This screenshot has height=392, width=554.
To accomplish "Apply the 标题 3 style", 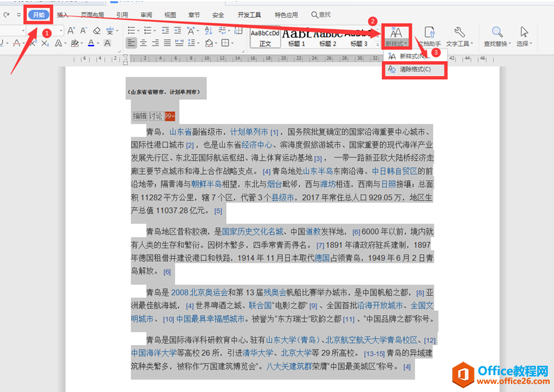I will point(359,38).
